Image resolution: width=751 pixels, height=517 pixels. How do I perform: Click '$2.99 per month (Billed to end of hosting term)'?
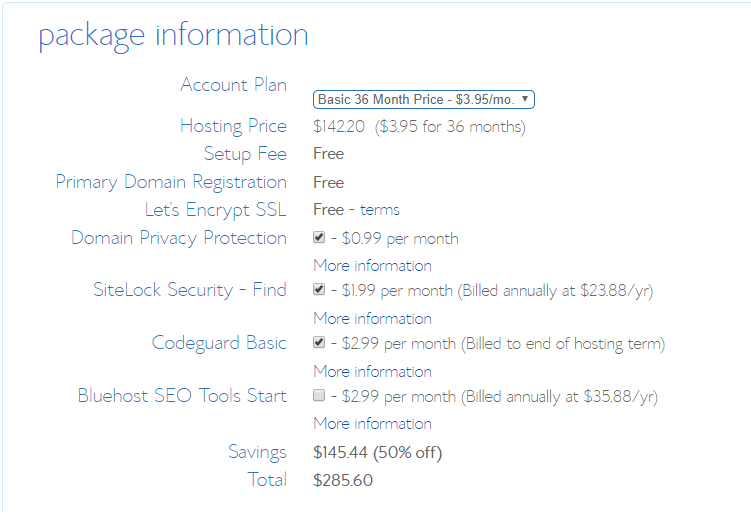503,344
